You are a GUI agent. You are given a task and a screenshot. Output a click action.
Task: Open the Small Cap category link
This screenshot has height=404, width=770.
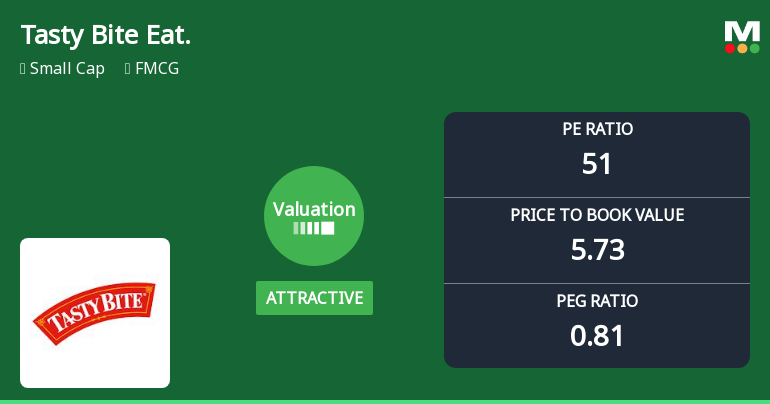click(x=67, y=69)
